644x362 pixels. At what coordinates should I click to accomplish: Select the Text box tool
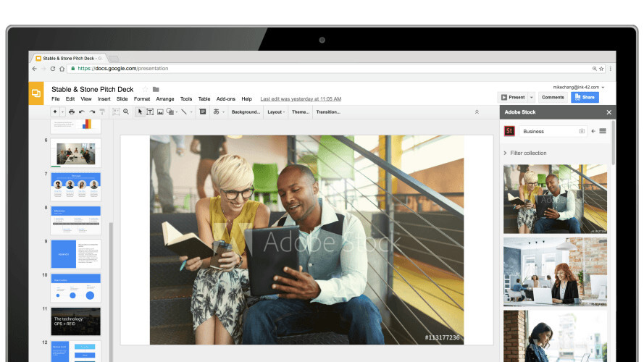pos(150,112)
